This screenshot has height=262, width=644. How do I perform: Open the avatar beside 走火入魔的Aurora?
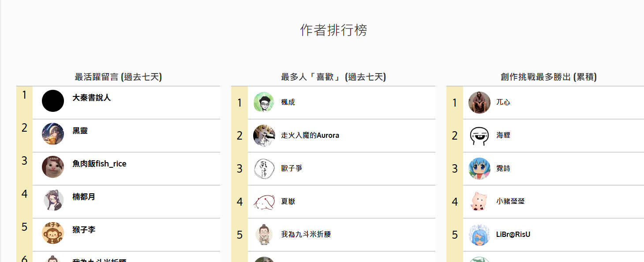click(264, 136)
